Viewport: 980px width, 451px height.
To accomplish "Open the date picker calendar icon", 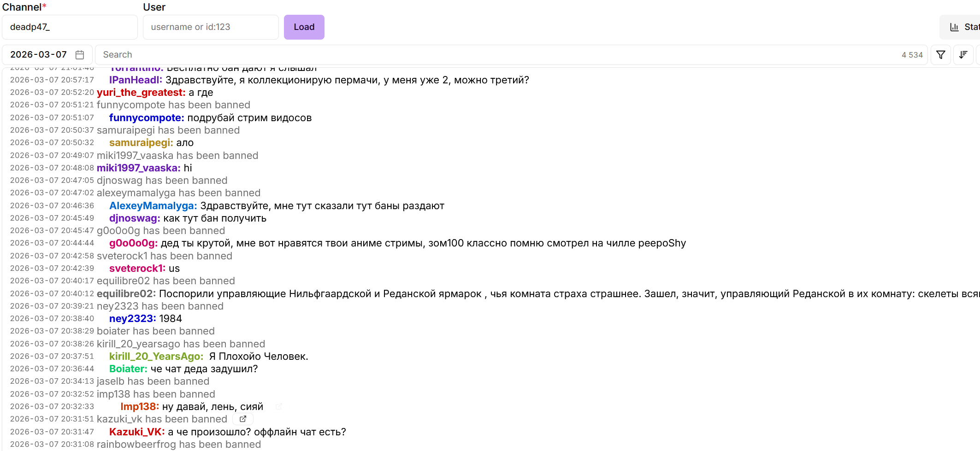I will coord(80,55).
